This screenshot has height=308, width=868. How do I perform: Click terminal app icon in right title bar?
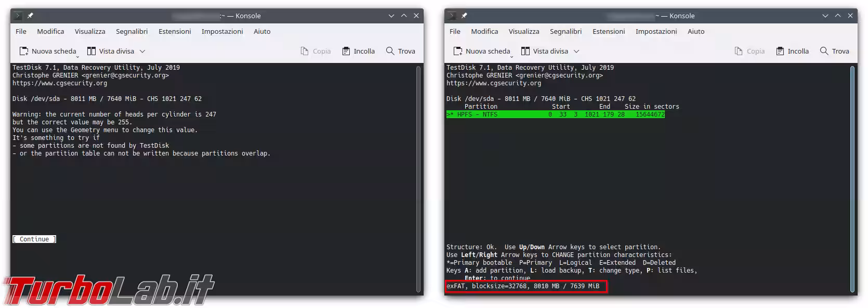452,16
